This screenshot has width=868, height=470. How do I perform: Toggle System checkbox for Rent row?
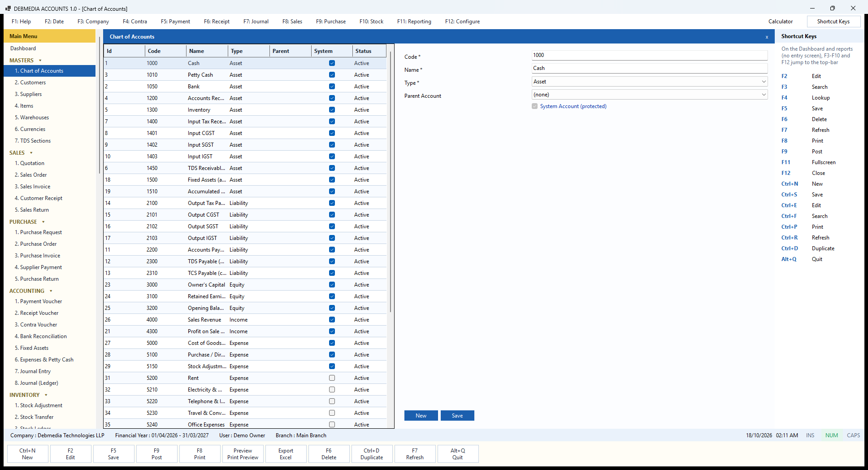tap(332, 378)
